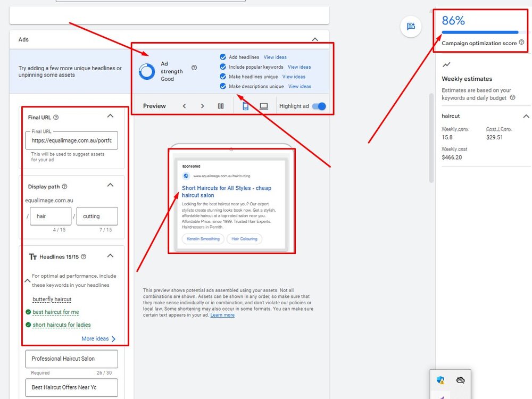Click Make descriptions unique checkmark icon
Viewport: 532px width, 399px height.
click(223, 86)
